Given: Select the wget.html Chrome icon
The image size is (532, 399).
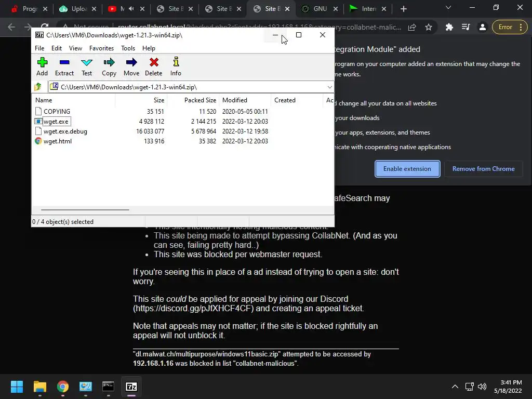Looking at the screenshot, I should [x=38, y=141].
